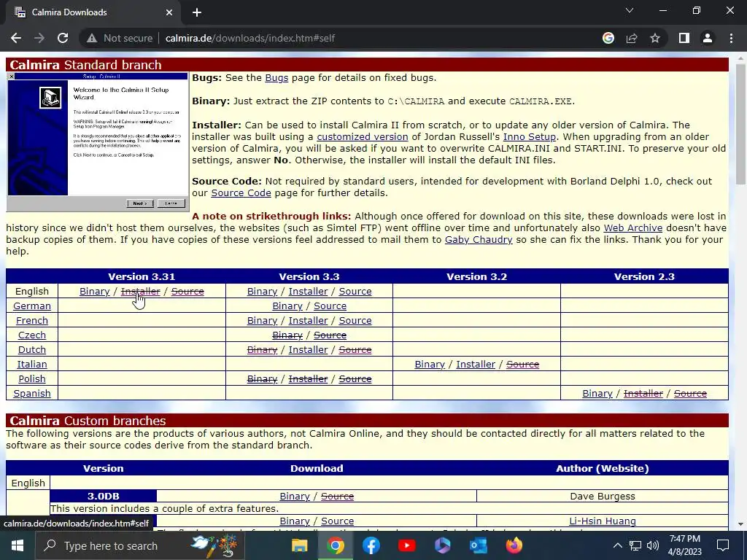
Task: Open the Dutch language link
Action: (32, 349)
